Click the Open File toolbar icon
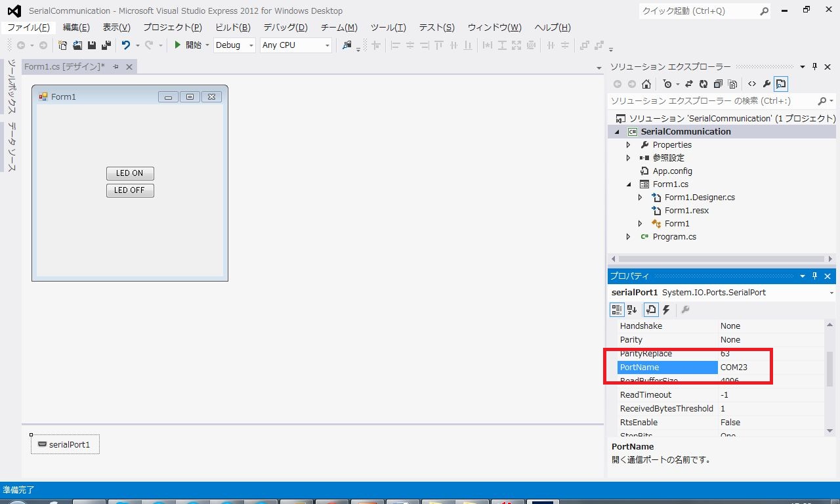This screenshot has width=840, height=504. pos(77,45)
